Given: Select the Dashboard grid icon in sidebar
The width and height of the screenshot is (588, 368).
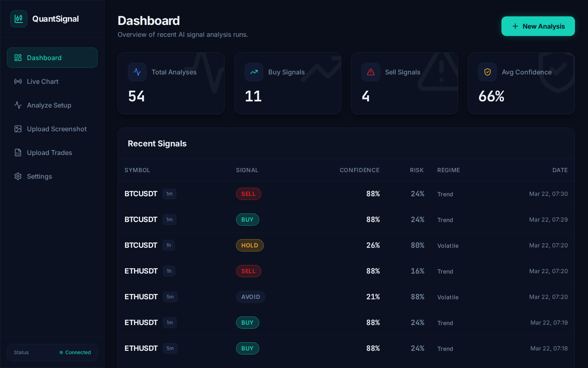Looking at the screenshot, I should point(18,58).
